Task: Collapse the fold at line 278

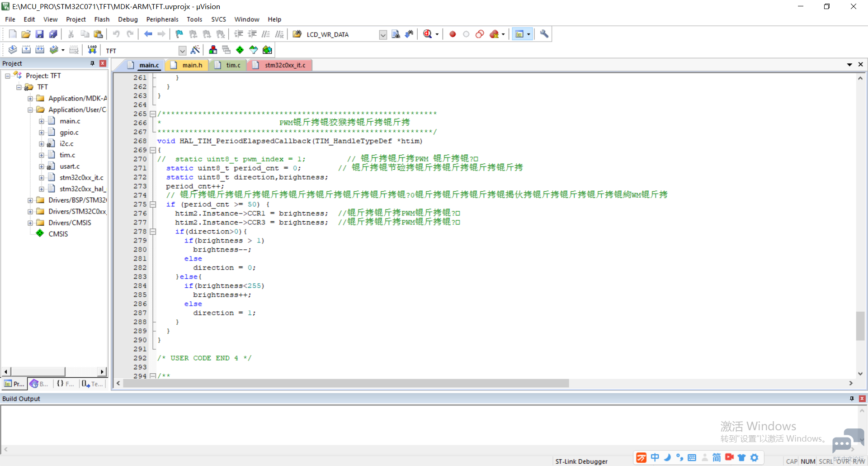Action: tap(153, 232)
